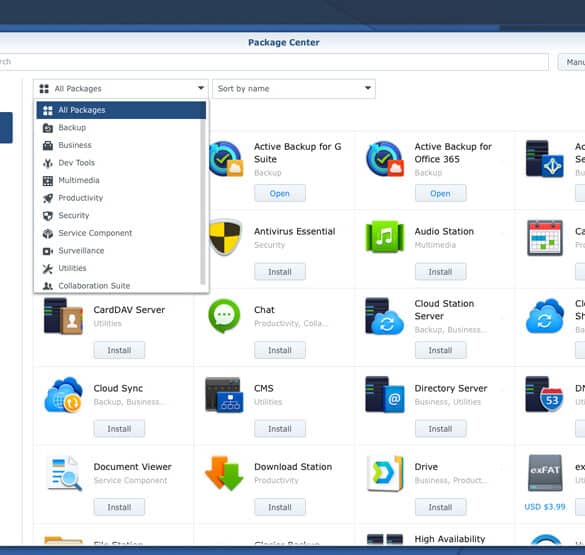Image resolution: width=585 pixels, height=555 pixels.
Task: Click the Active Directory Server icon on right
Action: point(545,159)
